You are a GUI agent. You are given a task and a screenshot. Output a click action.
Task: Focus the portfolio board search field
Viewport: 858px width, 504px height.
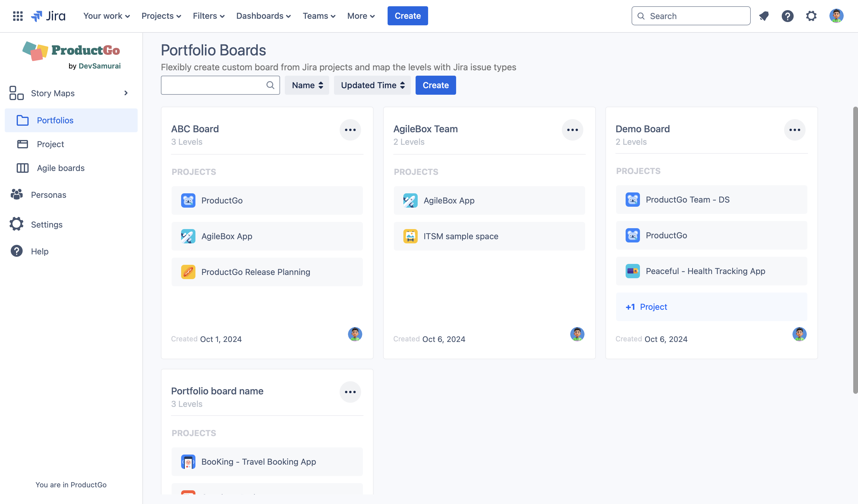(x=220, y=85)
